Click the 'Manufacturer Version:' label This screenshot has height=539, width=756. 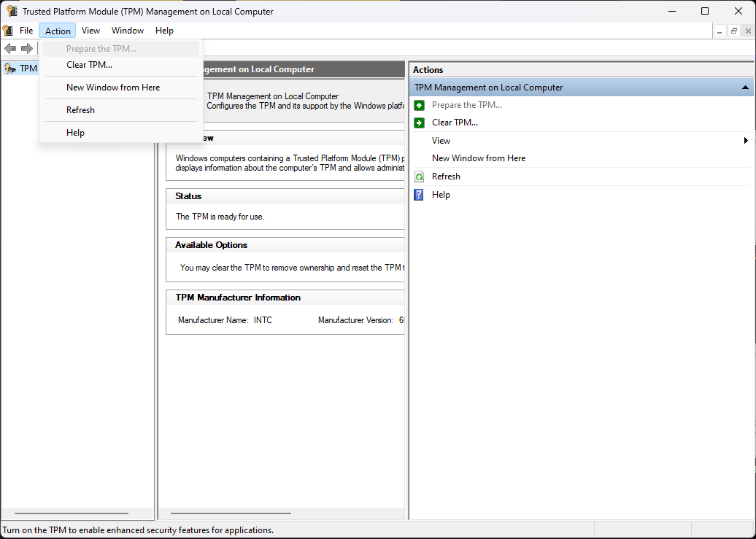click(x=356, y=320)
